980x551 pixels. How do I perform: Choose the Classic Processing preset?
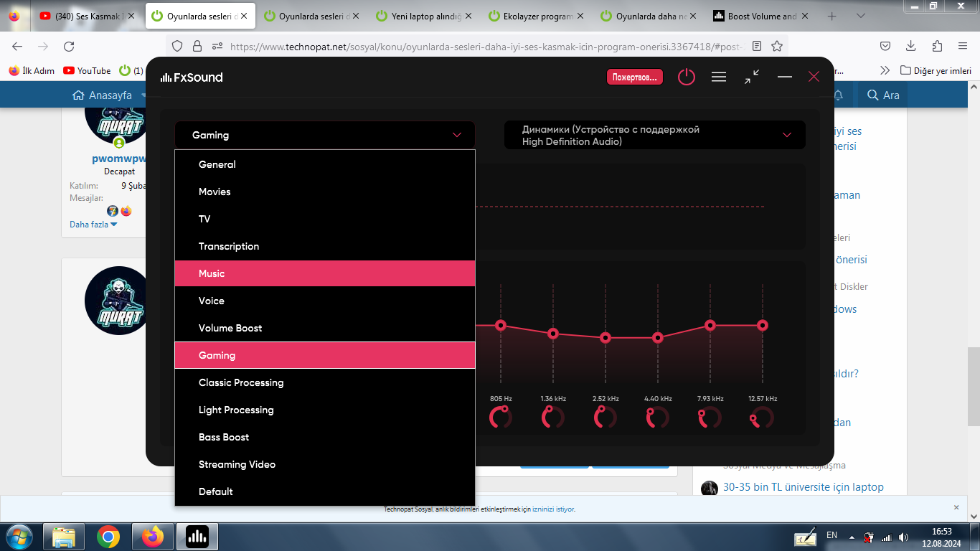pos(324,382)
